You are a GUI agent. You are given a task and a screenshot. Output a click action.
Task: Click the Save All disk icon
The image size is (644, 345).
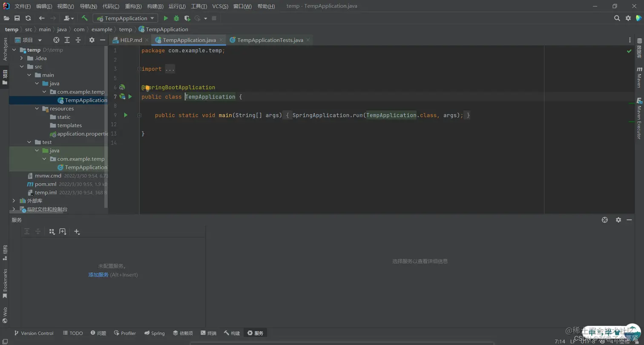17,18
